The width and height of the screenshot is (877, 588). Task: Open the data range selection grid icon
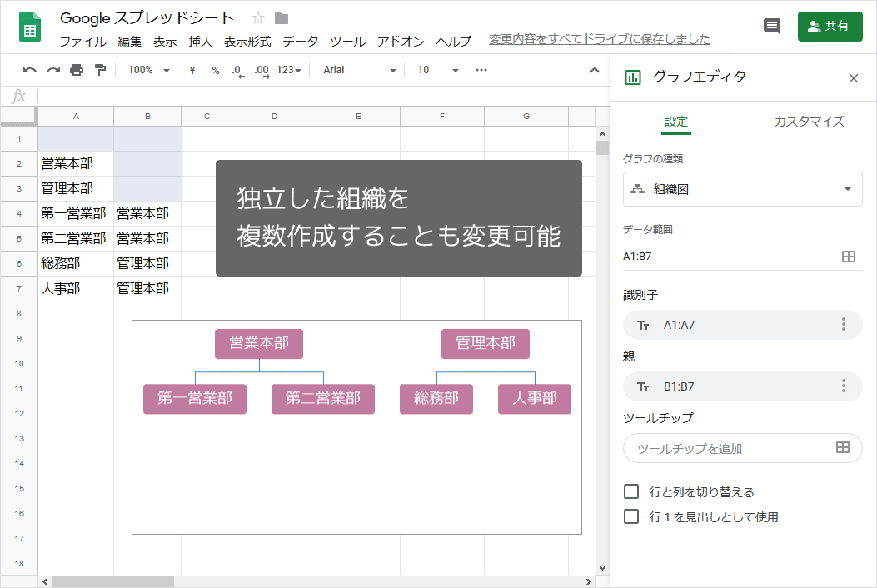[x=850, y=257]
